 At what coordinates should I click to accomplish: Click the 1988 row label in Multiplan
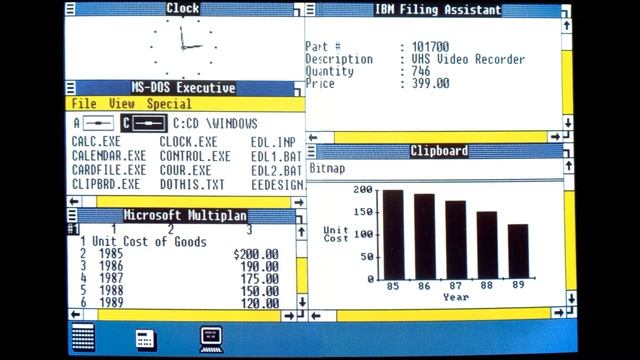pyautogui.click(x=111, y=291)
